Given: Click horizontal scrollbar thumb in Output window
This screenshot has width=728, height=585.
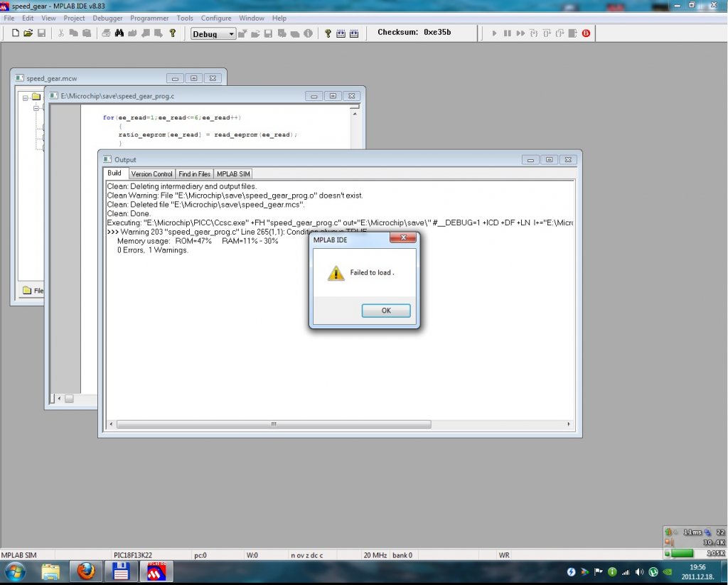Looking at the screenshot, I should coord(274,424).
